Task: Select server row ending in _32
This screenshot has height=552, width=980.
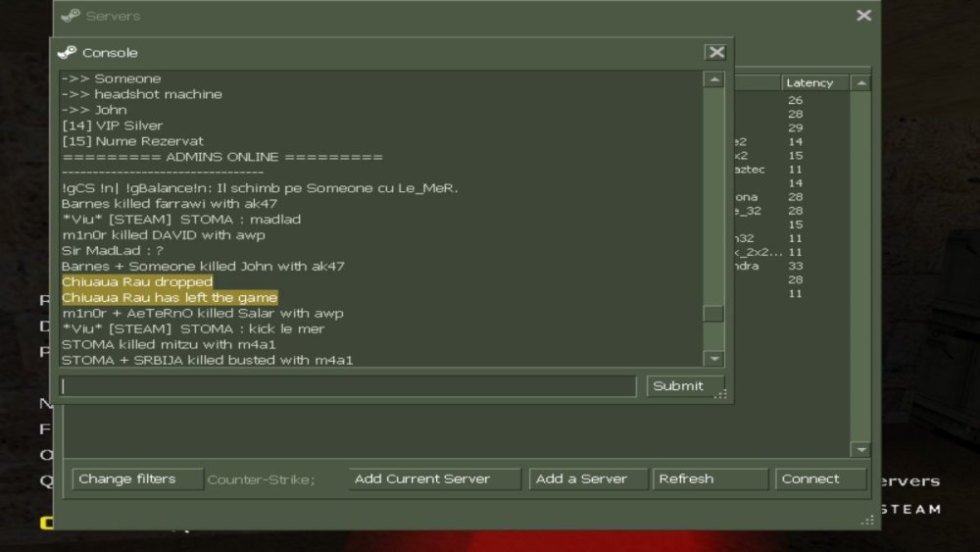Action: click(792, 211)
